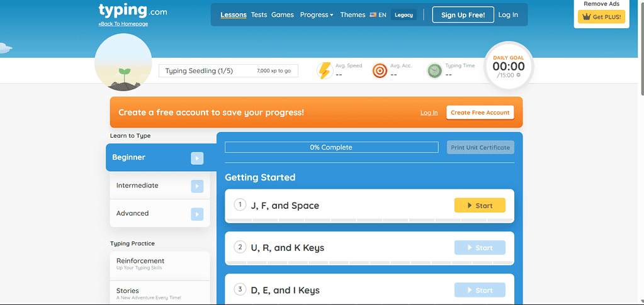The width and height of the screenshot is (644, 305).
Task: Click Create Free Account button
Action: point(480,113)
